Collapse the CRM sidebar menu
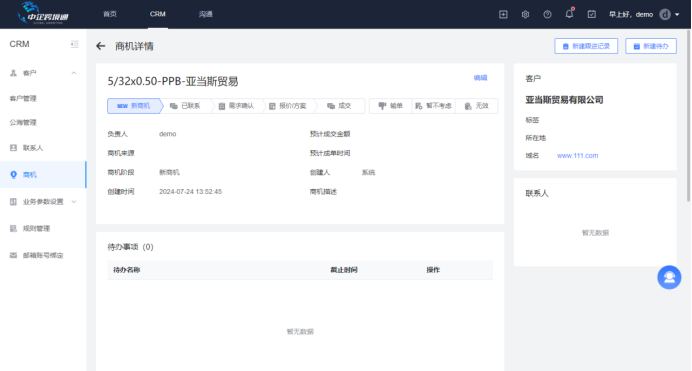Image resolution: width=692 pixels, height=371 pixels. [75, 44]
